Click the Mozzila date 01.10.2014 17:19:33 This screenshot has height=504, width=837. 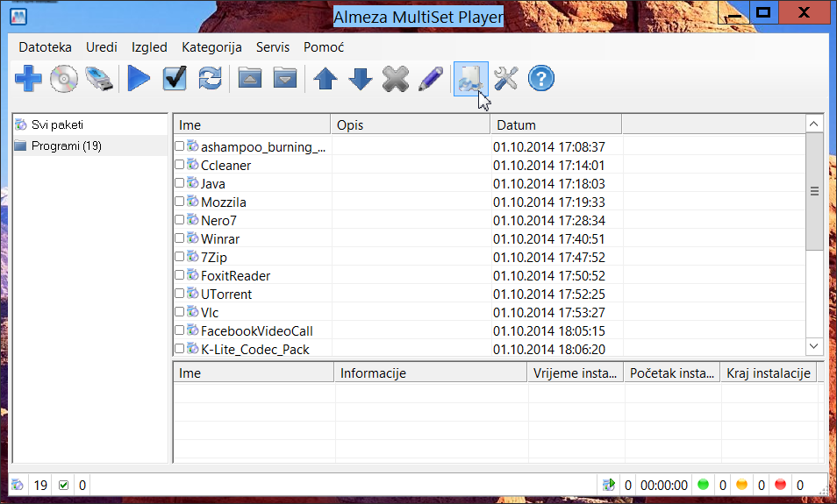[548, 202]
